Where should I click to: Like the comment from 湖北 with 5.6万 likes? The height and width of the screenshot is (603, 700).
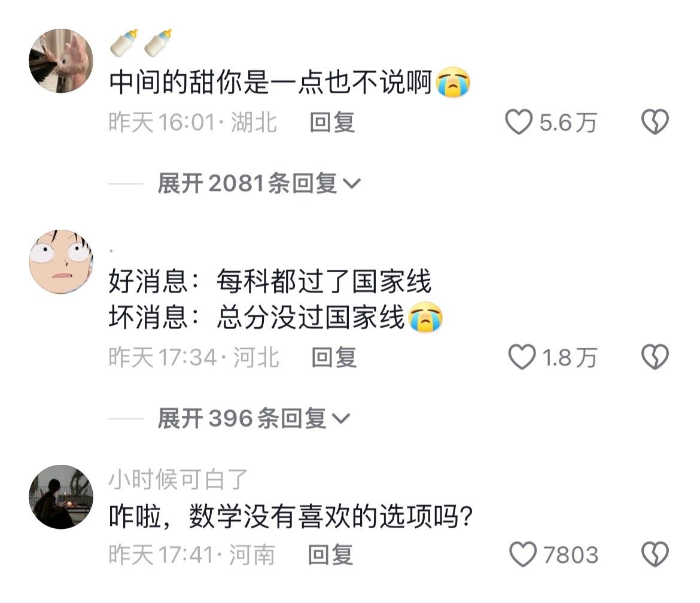click(x=519, y=122)
